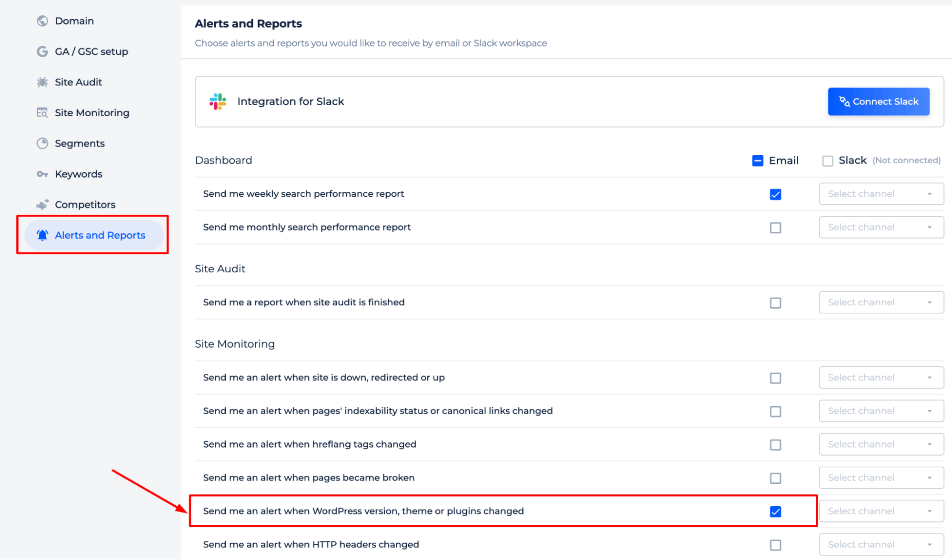Open Select channel dropdown for monthly report
Viewport: 952px width, 560px height.
pos(881,227)
